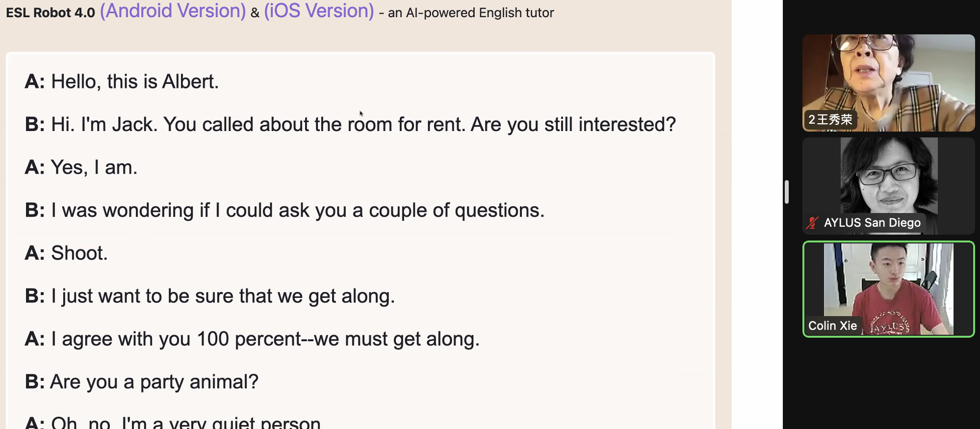Screen dimensions: 980x429
Task: Select the AYLUS San Diego video thumbnail
Action: (x=888, y=186)
